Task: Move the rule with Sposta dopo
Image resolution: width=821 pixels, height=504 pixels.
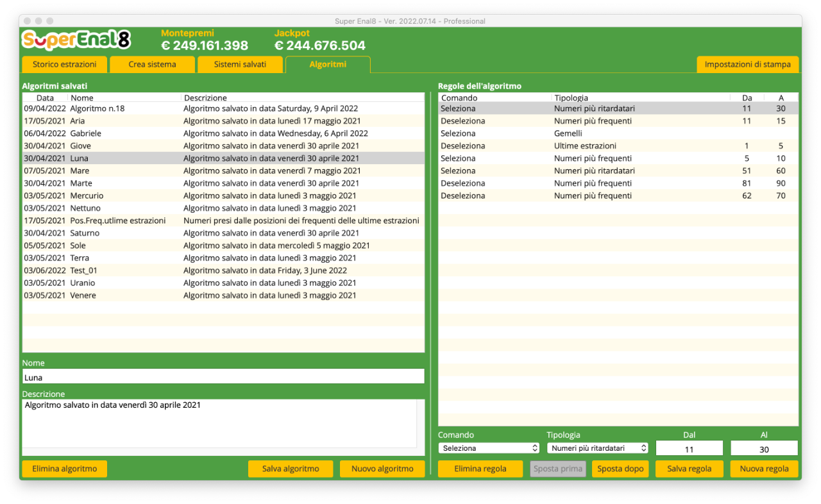Action: point(621,469)
